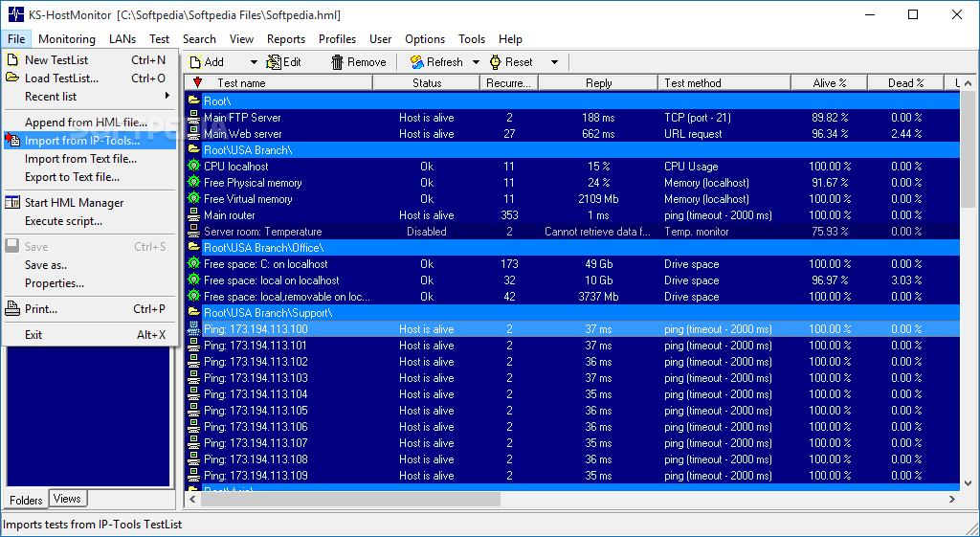Screen dimensions: 980x537
Task: Choose Save as from File menu
Action: pos(90,265)
